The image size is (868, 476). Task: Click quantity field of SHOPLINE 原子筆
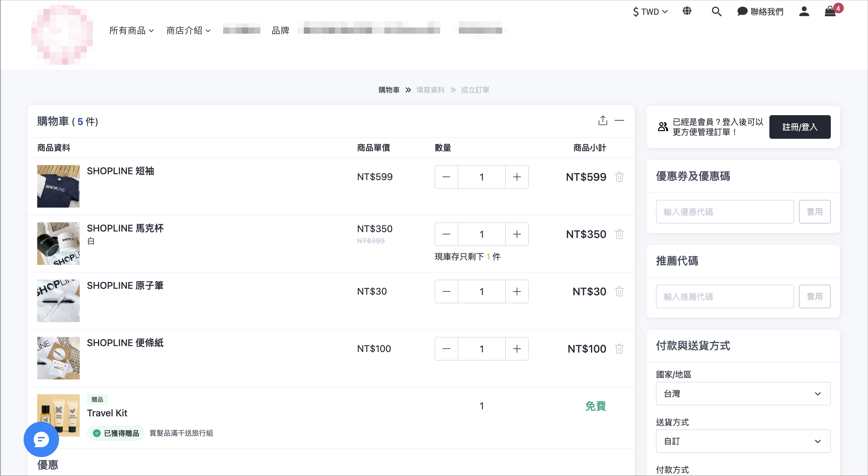482,291
